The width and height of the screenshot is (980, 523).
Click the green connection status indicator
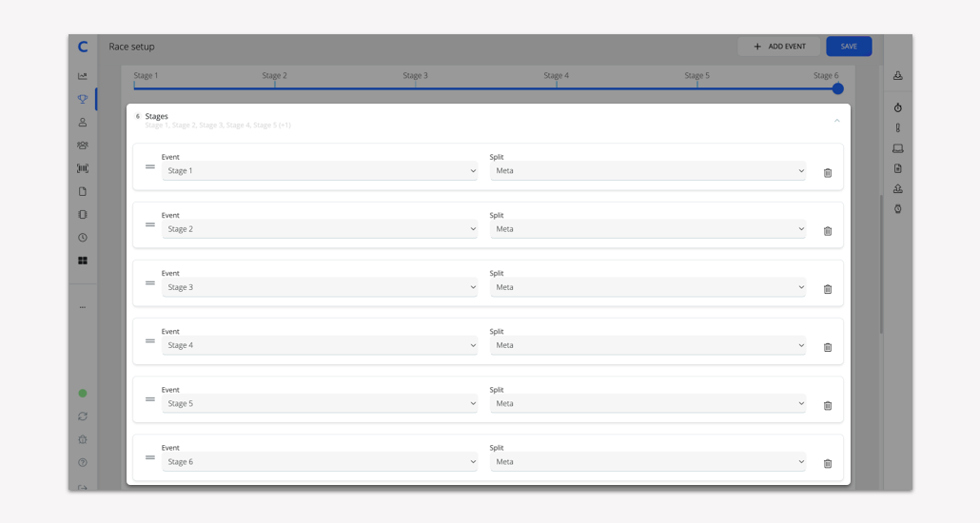click(x=83, y=394)
